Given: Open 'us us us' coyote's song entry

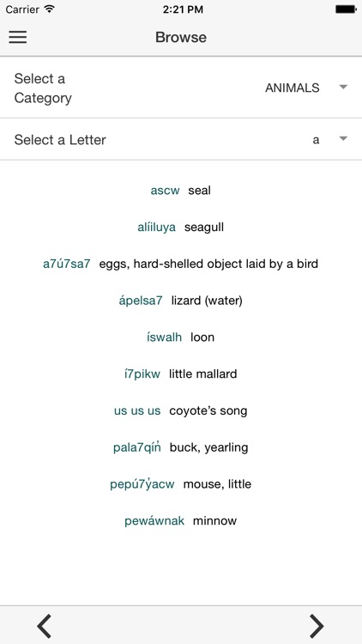Looking at the screenshot, I should (x=181, y=410).
